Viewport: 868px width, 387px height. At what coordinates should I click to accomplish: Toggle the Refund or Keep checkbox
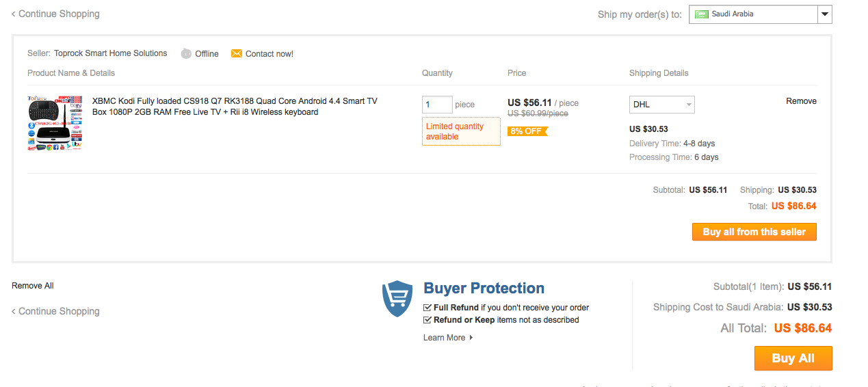pyautogui.click(x=428, y=320)
